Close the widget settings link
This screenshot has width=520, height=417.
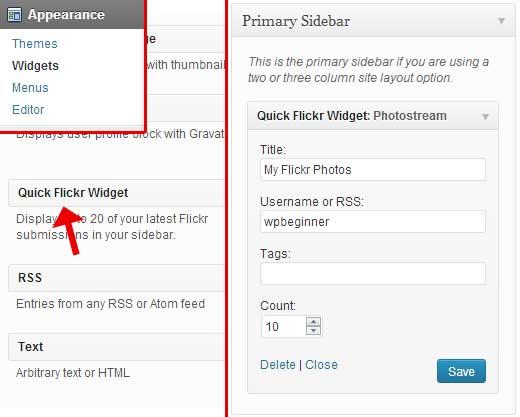pyautogui.click(x=321, y=365)
